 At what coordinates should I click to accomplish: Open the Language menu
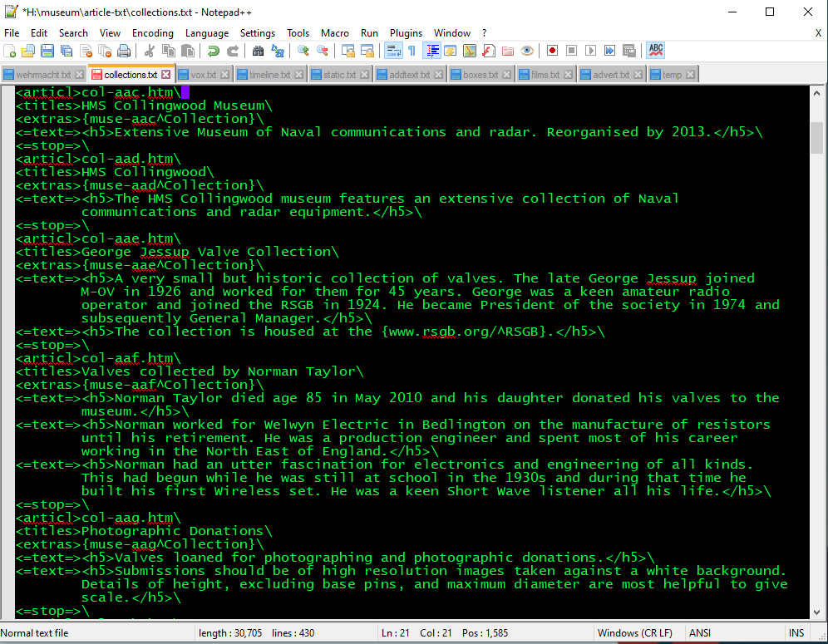click(207, 32)
